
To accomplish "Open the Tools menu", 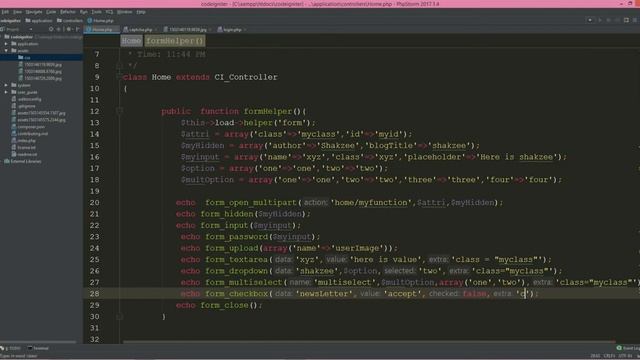I will [x=96, y=12].
